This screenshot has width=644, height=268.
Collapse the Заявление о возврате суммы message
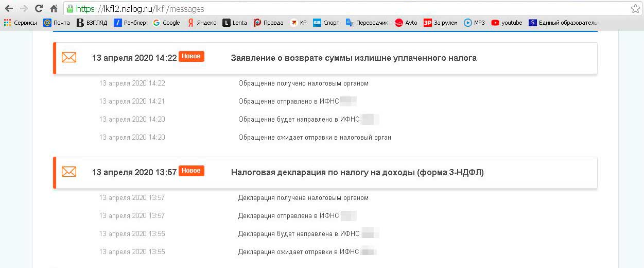click(353, 58)
